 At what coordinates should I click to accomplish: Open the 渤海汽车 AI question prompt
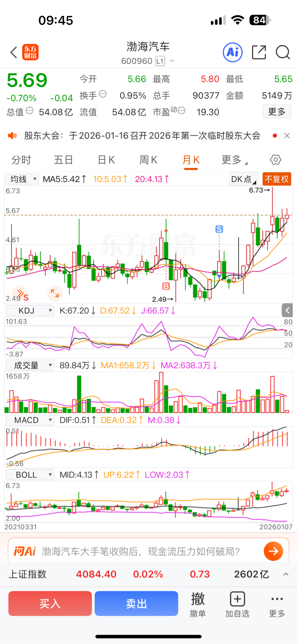pos(141,551)
